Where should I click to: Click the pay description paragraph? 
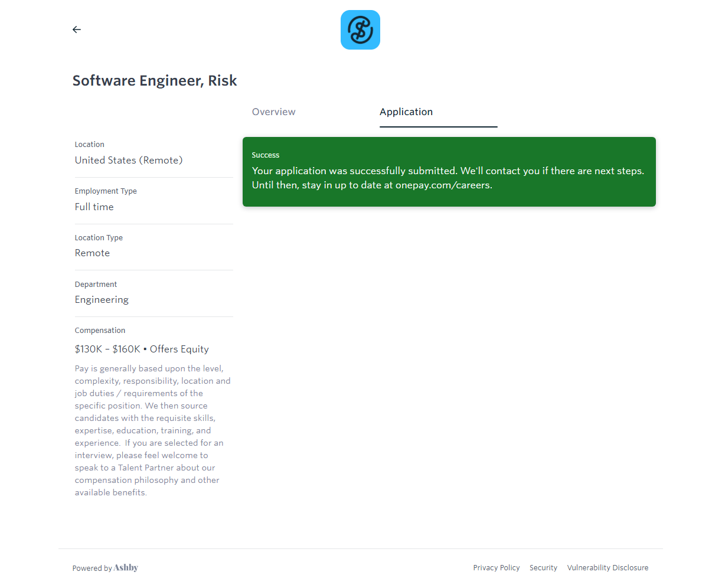(152, 430)
